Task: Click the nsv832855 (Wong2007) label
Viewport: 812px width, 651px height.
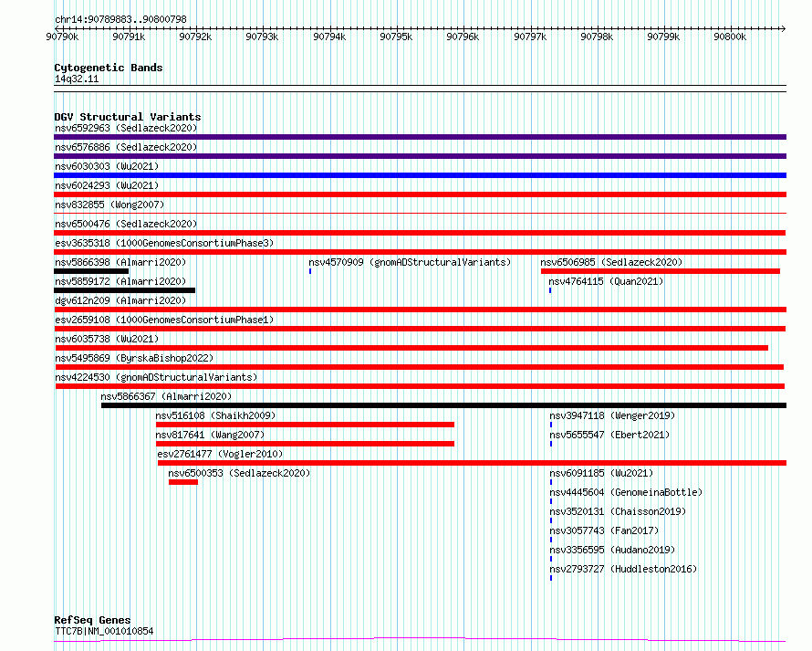Action: (109, 205)
